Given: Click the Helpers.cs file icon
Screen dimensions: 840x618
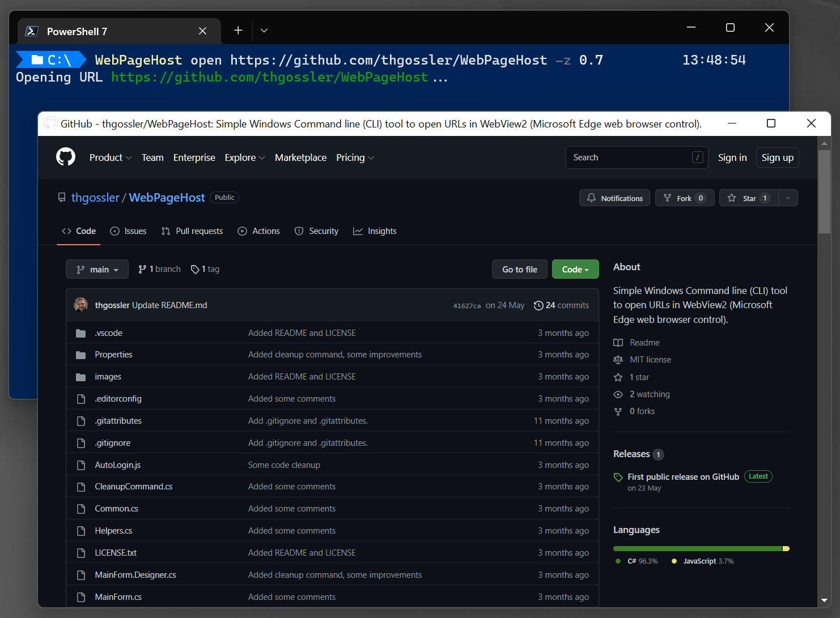Looking at the screenshot, I should pyautogui.click(x=81, y=531).
